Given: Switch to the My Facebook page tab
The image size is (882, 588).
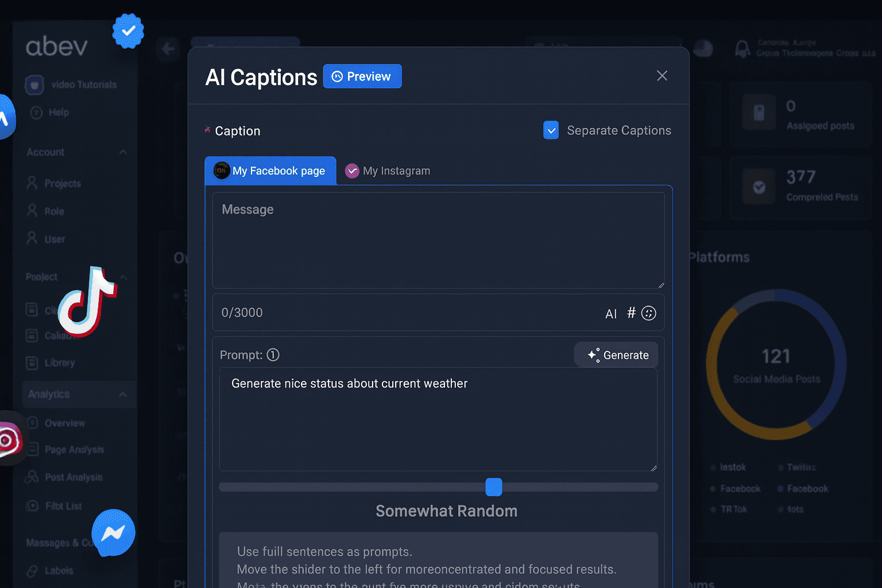Looking at the screenshot, I should (x=270, y=171).
